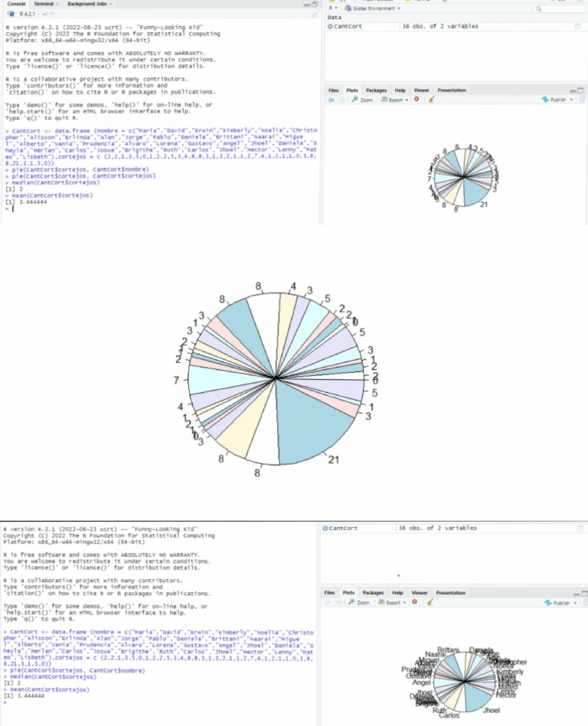This screenshot has width=588, height=726.
Task: Open Export dropdown in upper Plots toolbar
Action: [x=394, y=100]
